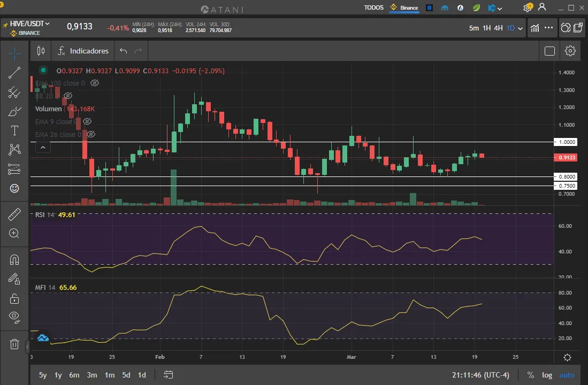Image resolution: width=588 pixels, height=385 pixels.
Task: Expand the timeframe list next to 1D
Action: tap(520, 28)
